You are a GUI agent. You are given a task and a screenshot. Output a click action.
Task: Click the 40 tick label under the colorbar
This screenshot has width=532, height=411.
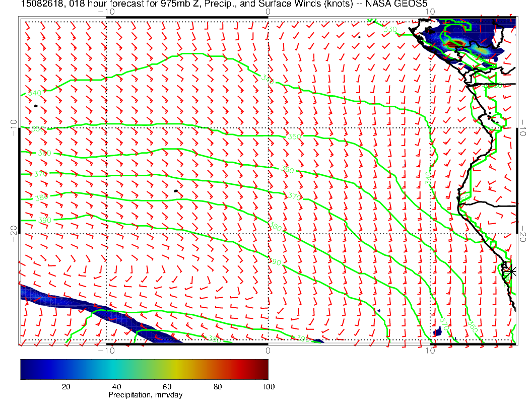click(x=116, y=386)
